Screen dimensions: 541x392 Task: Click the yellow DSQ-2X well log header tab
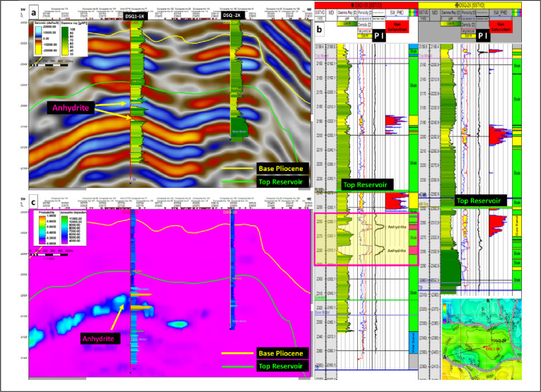[470, 5]
